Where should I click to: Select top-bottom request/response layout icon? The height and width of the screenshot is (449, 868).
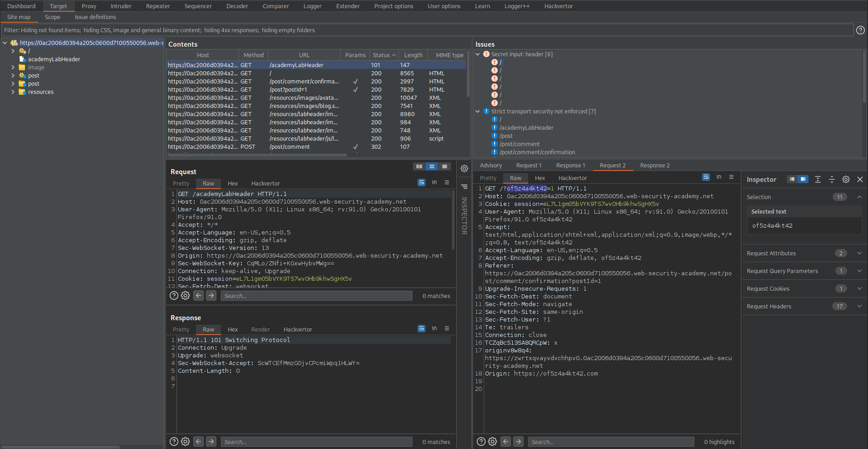tap(432, 166)
